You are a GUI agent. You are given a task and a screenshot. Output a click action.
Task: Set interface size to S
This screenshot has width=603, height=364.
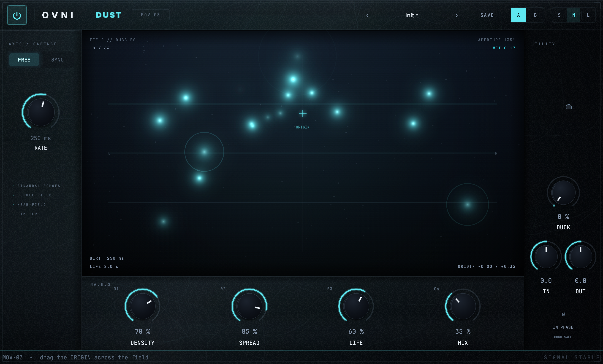click(559, 15)
